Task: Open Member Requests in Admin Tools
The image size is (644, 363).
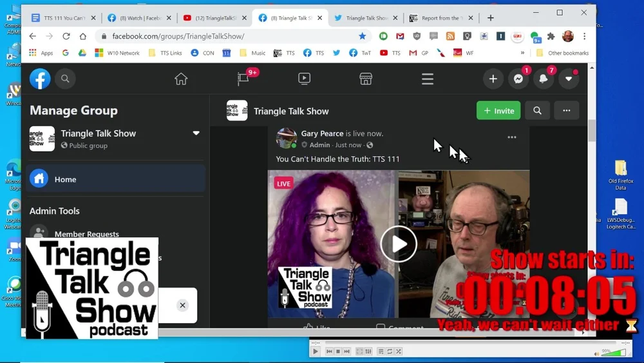Action: (x=87, y=233)
